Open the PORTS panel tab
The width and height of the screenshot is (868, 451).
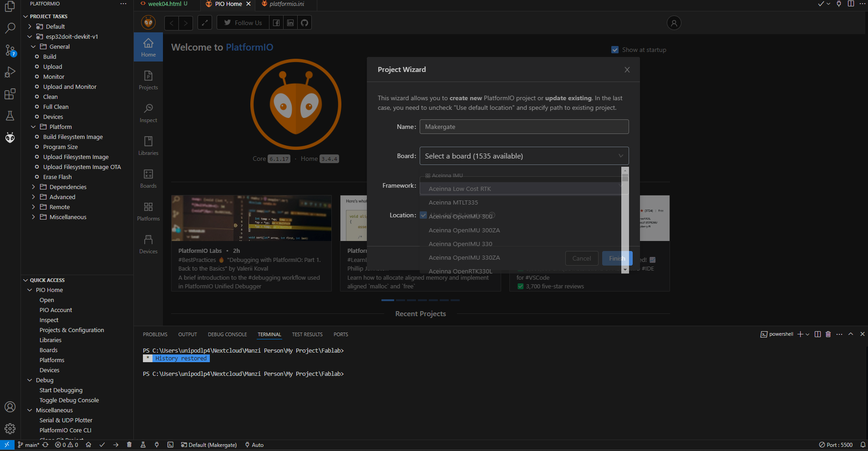click(340, 334)
